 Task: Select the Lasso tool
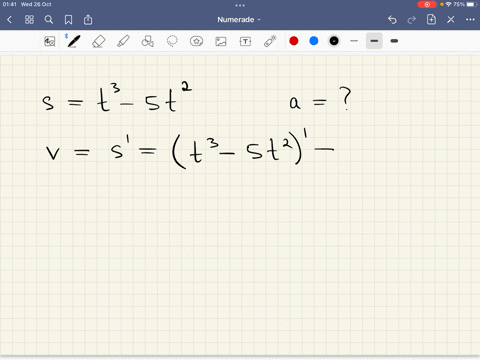point(172,41)
